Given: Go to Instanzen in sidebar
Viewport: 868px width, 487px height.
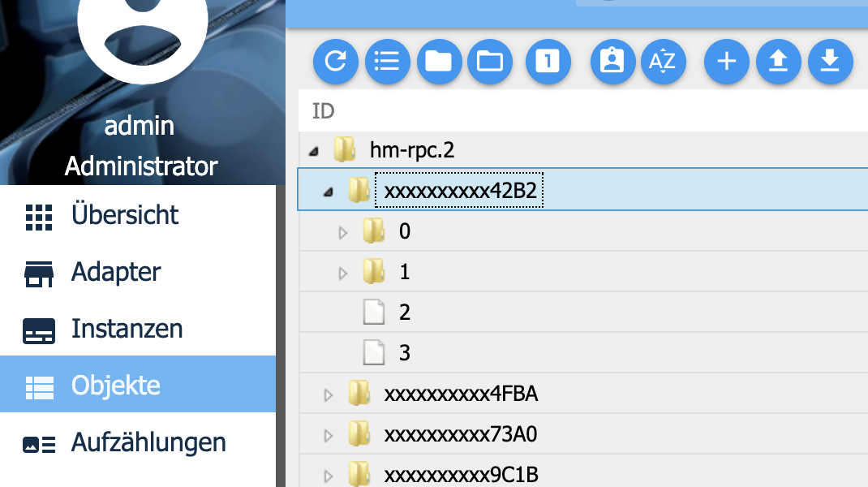Looking at the screenshot, I should (138, 328).
